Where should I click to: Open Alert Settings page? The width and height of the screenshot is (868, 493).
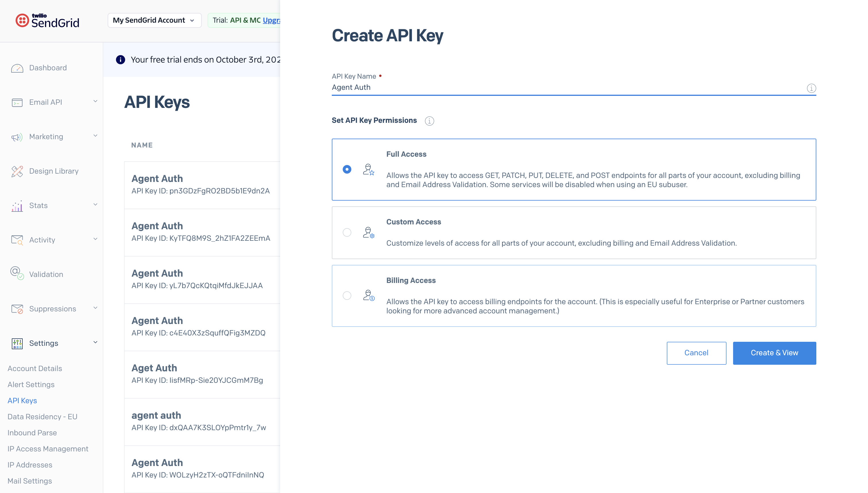[31, 385]
